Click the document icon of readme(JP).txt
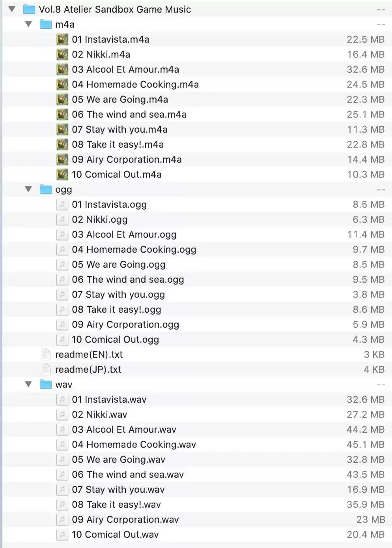Screen dimensions: 392x548 46,370
